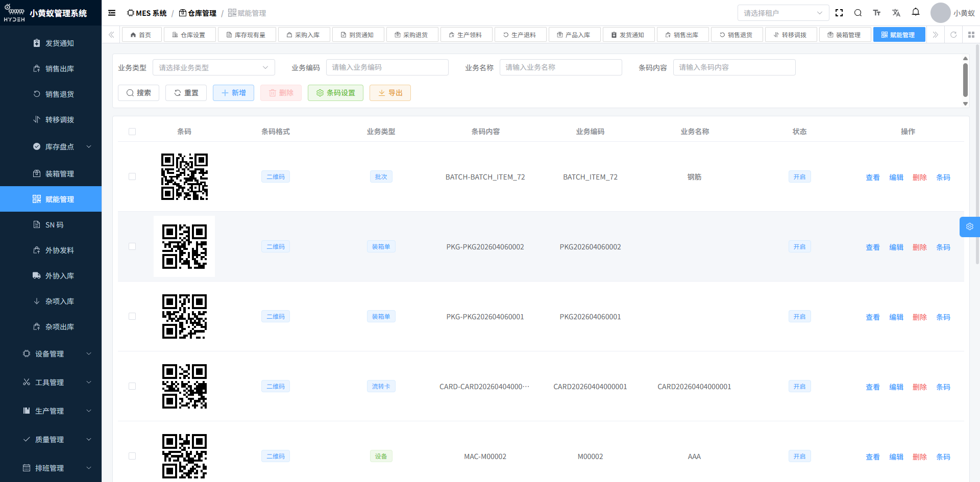Open 外协入库 in the sidebar

(x=51, y=276)
